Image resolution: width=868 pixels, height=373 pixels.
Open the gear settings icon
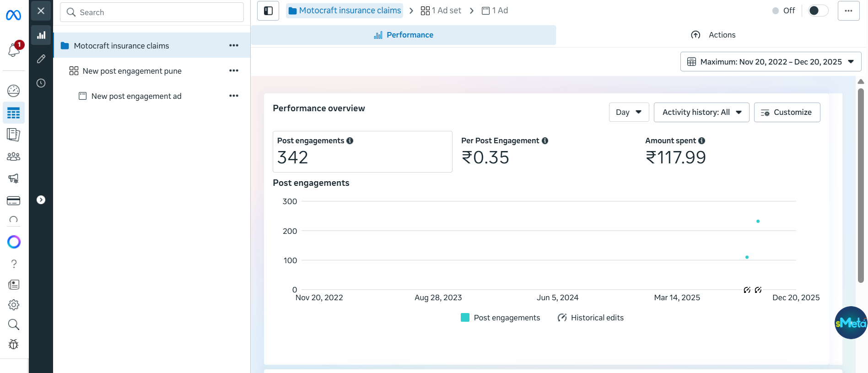coord(14,305)
